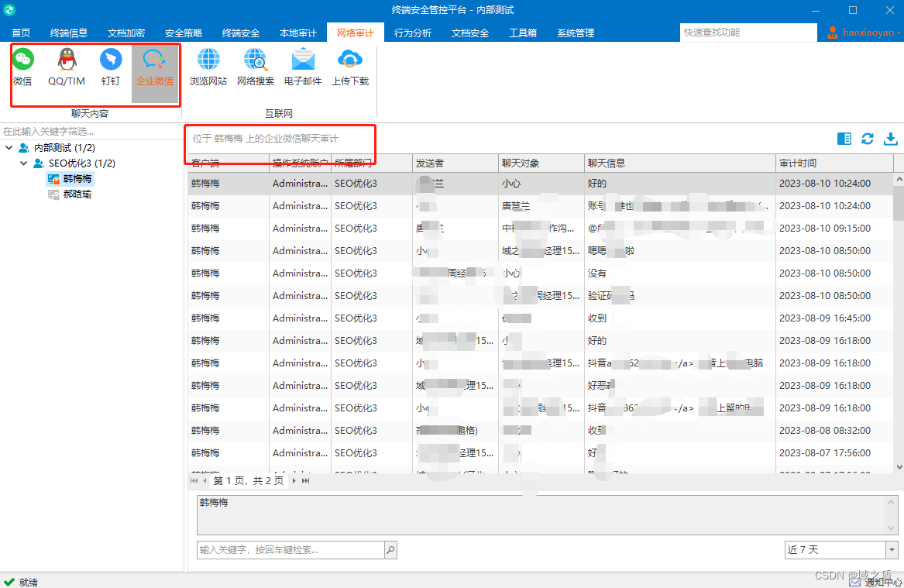Sort by 审计时间 column header
904x588 pixels.
tap(835, 163)
